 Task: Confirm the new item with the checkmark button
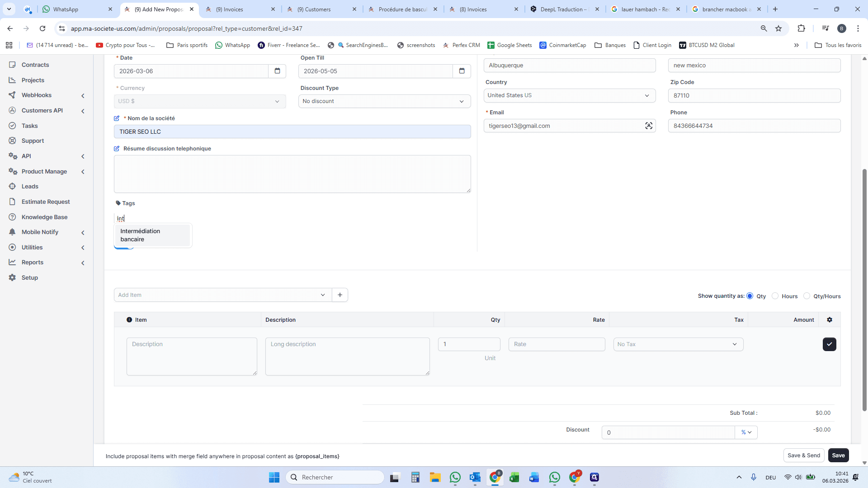pos(830,344)
